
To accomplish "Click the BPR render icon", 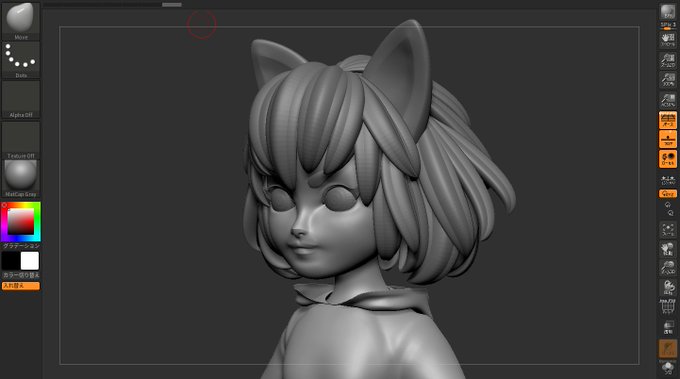I will pyautogui.click(x=668, y=12).
